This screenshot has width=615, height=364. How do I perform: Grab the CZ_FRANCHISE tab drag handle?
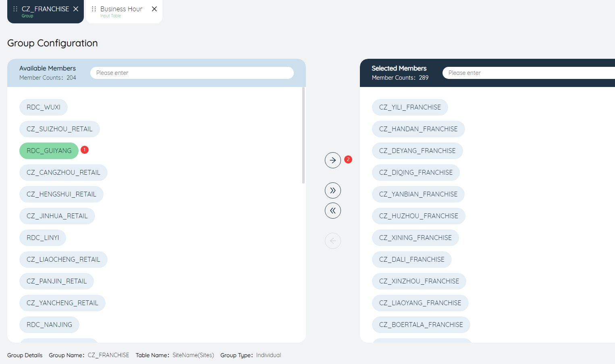pos(15,9)
